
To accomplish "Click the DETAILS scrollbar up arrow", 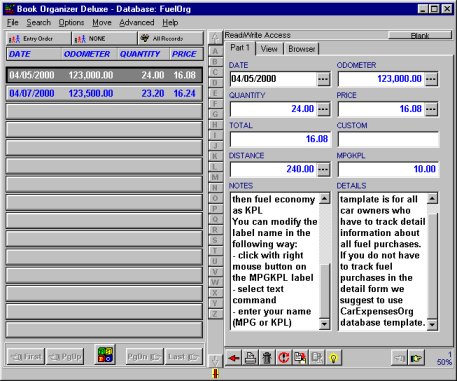I will click(x=432, y=199).
